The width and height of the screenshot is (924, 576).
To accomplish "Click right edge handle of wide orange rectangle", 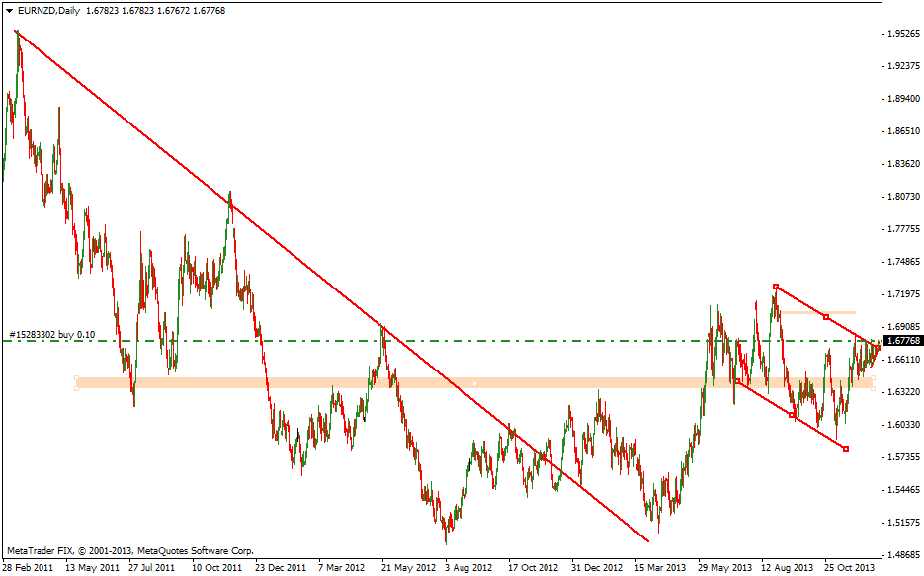I will (x=873, y=382).
